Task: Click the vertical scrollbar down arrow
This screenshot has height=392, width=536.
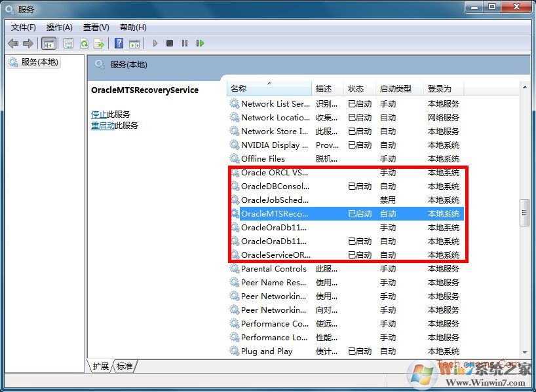Action: [x=524, y=353]
